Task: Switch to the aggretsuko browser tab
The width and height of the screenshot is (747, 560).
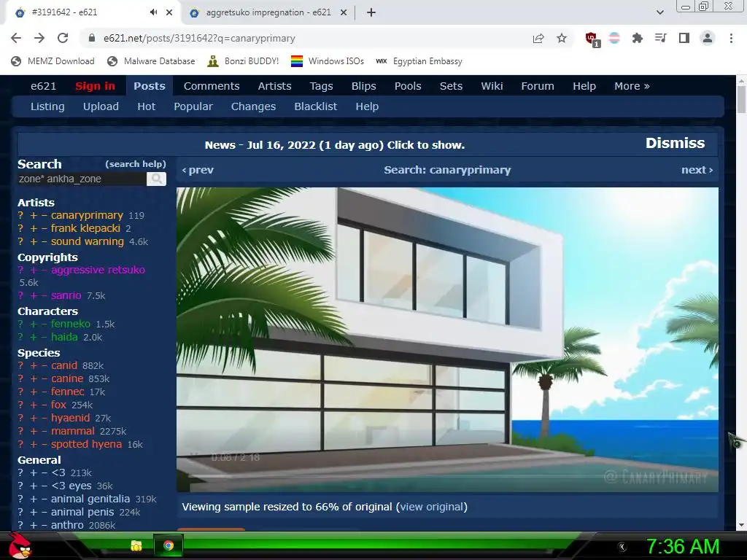Action: (x=268, y=12)
